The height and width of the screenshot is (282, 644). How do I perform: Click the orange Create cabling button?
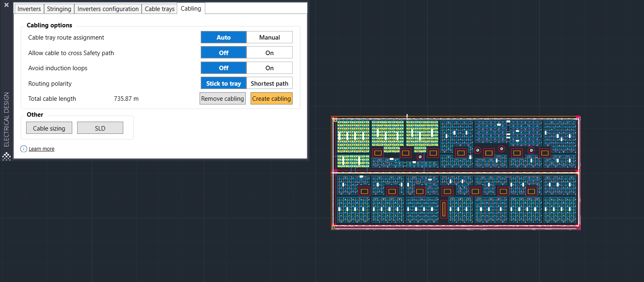pyautogui.click(x=271, y=99)
